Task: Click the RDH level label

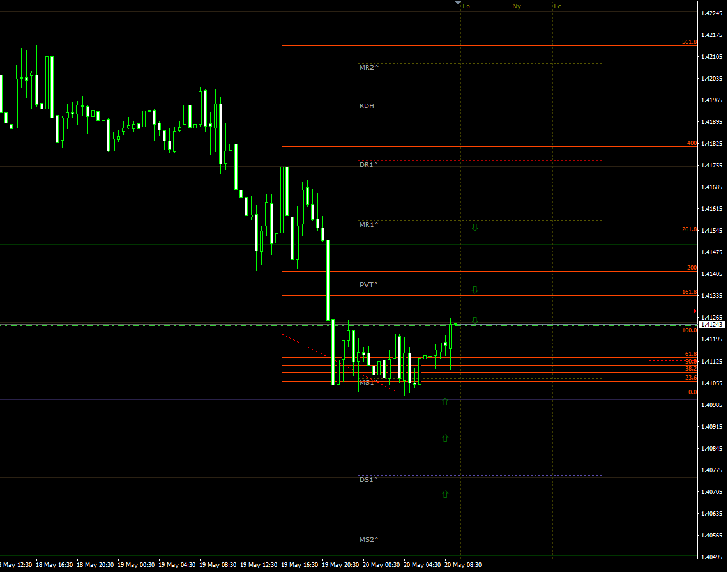Action: coord(367,106)
